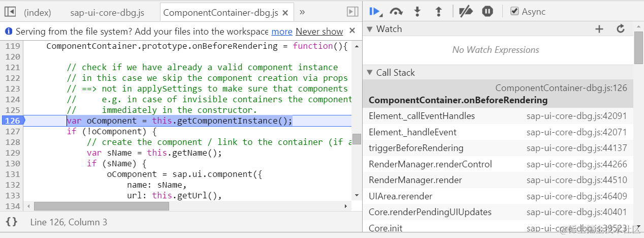Resume script execution
Viewport: 644px width, 238px height.
point(375,11)
